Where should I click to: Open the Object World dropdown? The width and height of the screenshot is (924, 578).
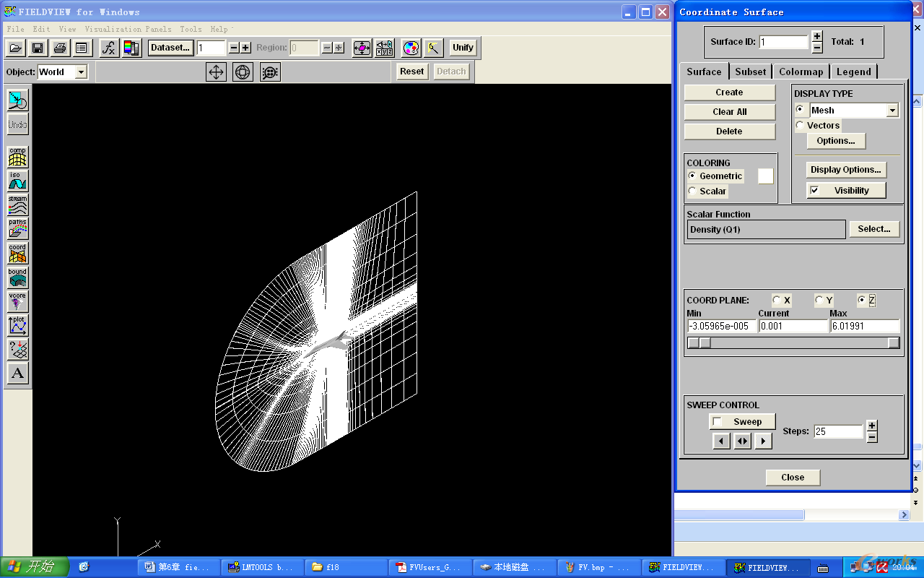point(81,72)
